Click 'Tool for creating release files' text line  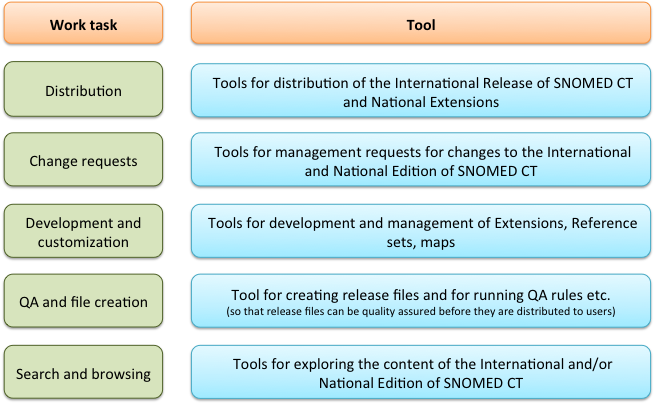(422, 295)
